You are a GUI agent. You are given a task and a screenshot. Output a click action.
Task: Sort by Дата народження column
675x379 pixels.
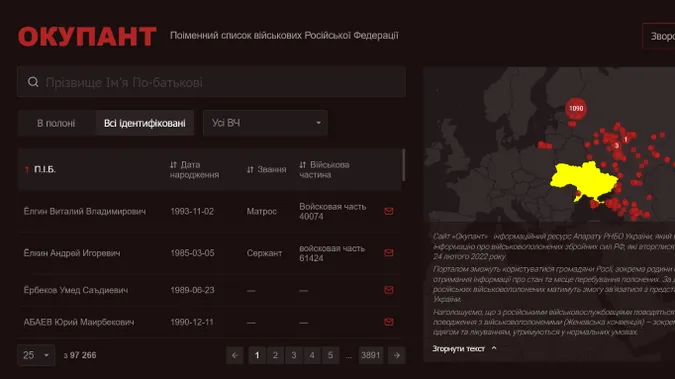194,170
